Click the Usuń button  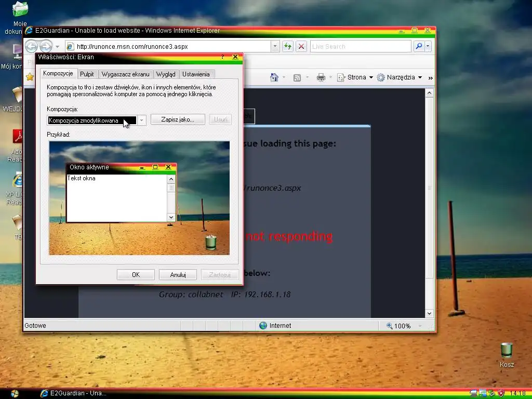220,119
